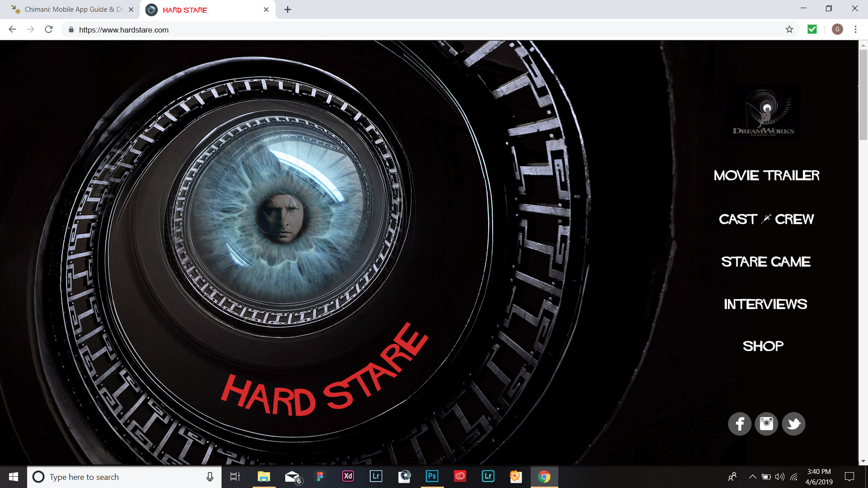Launch Figma from taskbar
The image size is (868, 488).
(x=320, y=477)
